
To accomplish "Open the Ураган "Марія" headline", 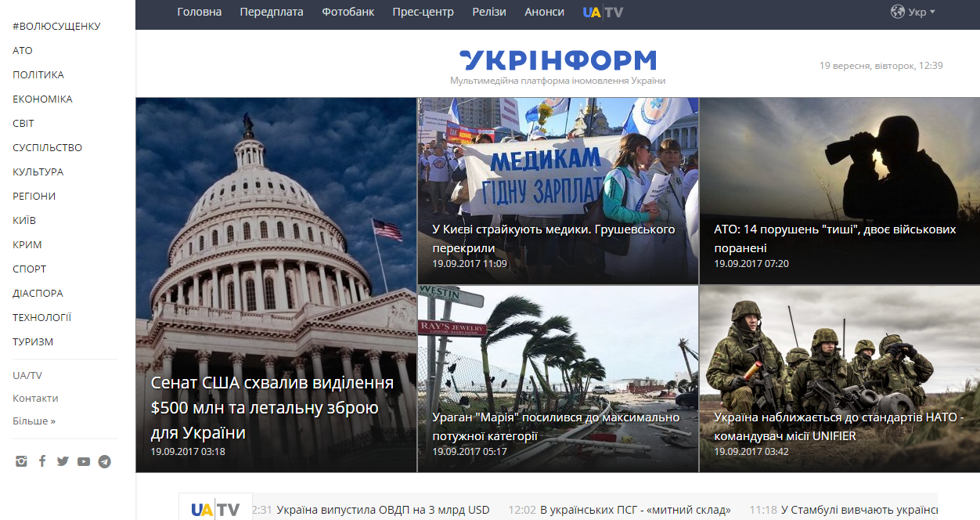I will [x=556, y=427].
